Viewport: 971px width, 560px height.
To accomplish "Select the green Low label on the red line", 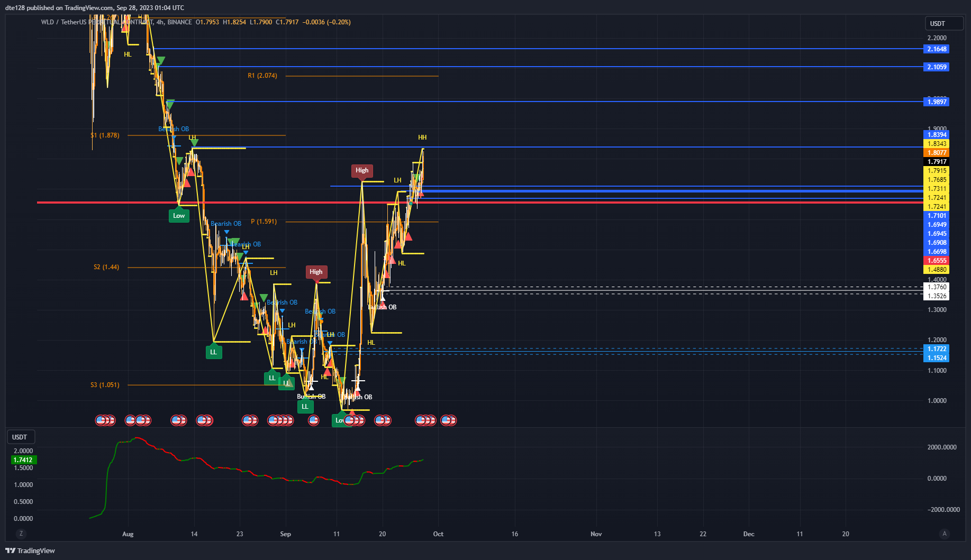I will [x=179, y=216].
